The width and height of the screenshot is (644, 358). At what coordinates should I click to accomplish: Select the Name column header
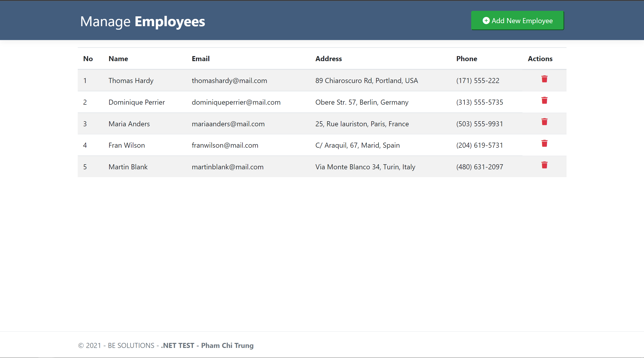[x=118, y=59]
